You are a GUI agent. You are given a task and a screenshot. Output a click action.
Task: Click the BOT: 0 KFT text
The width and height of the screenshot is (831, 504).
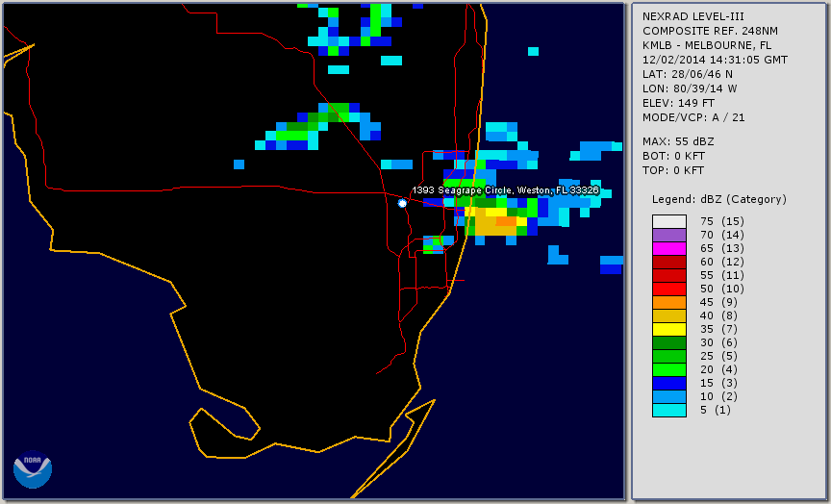tap(673, 156)
